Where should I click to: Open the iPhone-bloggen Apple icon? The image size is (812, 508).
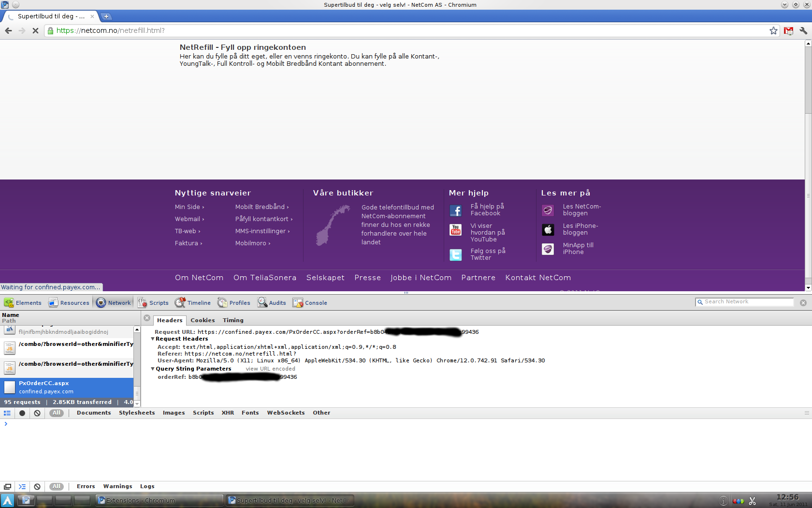click(x=548, y=230)
